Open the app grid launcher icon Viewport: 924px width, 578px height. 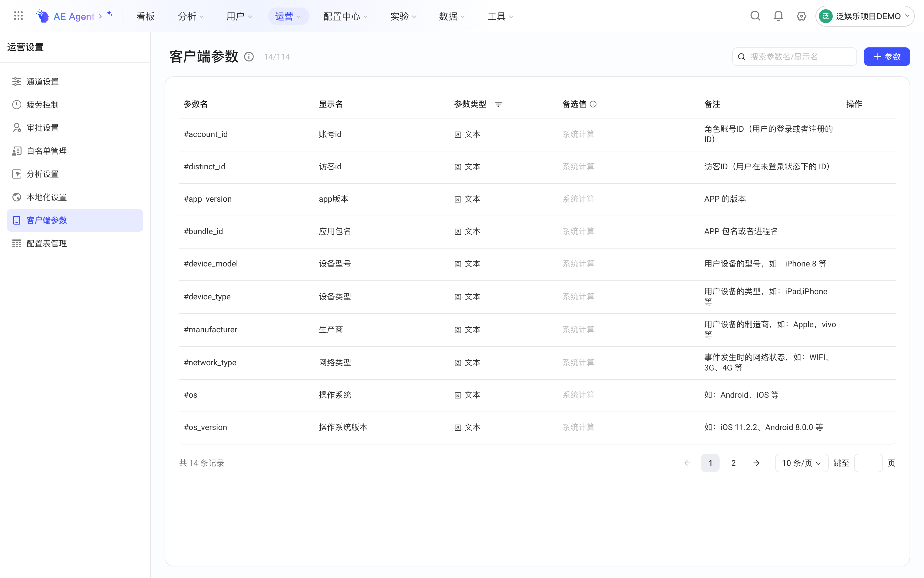tap(18, 16)
